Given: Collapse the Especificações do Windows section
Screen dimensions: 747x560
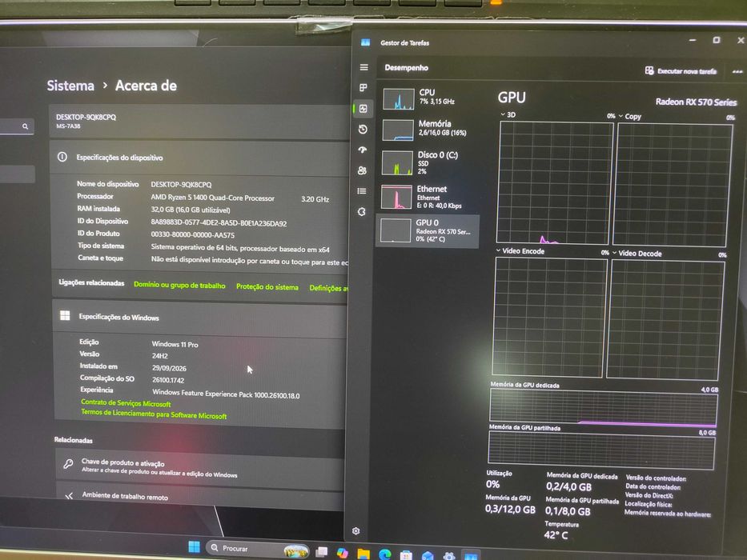Looking at the screenshot, I should click(x=199, y=318).
